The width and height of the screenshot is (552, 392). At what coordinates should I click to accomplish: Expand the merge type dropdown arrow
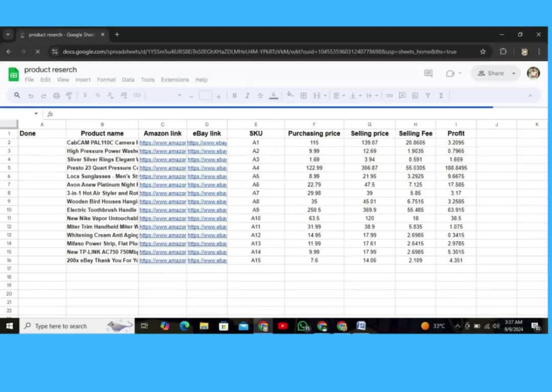[325, 95]
